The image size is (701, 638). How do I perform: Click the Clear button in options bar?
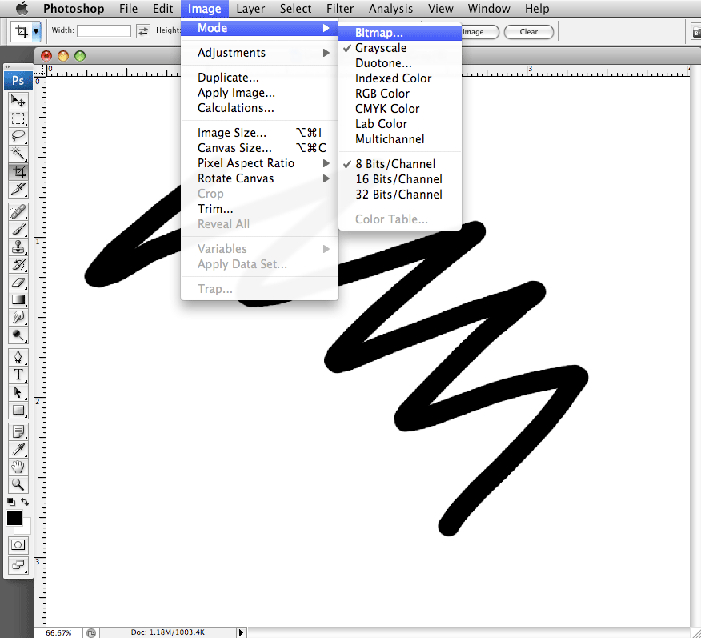pyautogui.click(x=528, y=32)
